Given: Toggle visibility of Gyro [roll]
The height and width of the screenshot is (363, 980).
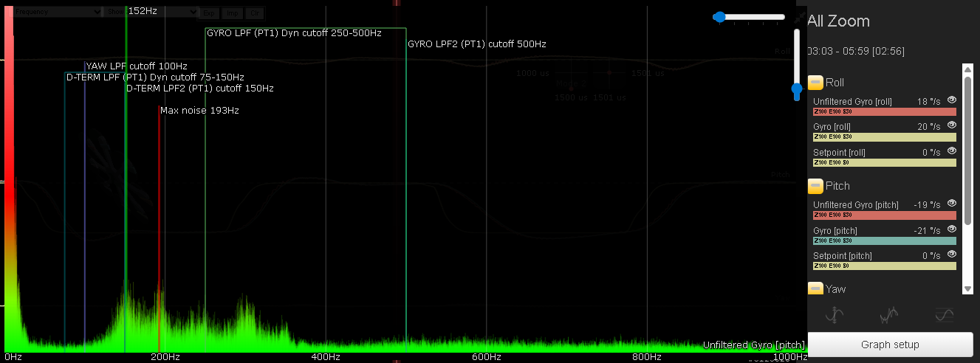Looking at the screenshot, I should click(952, 125).
